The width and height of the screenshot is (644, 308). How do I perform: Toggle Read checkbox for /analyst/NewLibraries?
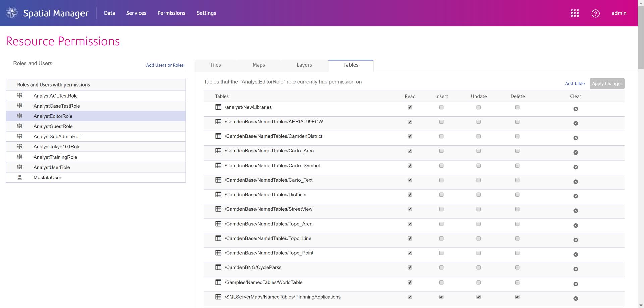click(410, 107)
